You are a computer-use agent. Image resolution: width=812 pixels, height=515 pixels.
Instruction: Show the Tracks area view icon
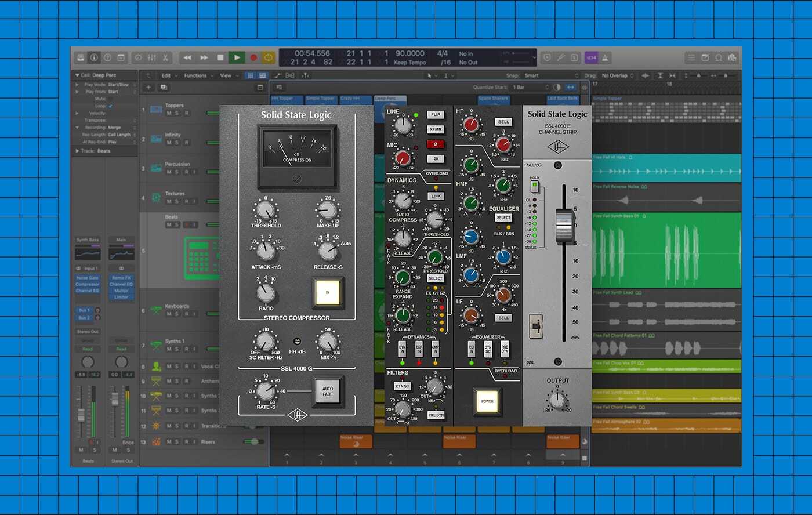[262, 75]
